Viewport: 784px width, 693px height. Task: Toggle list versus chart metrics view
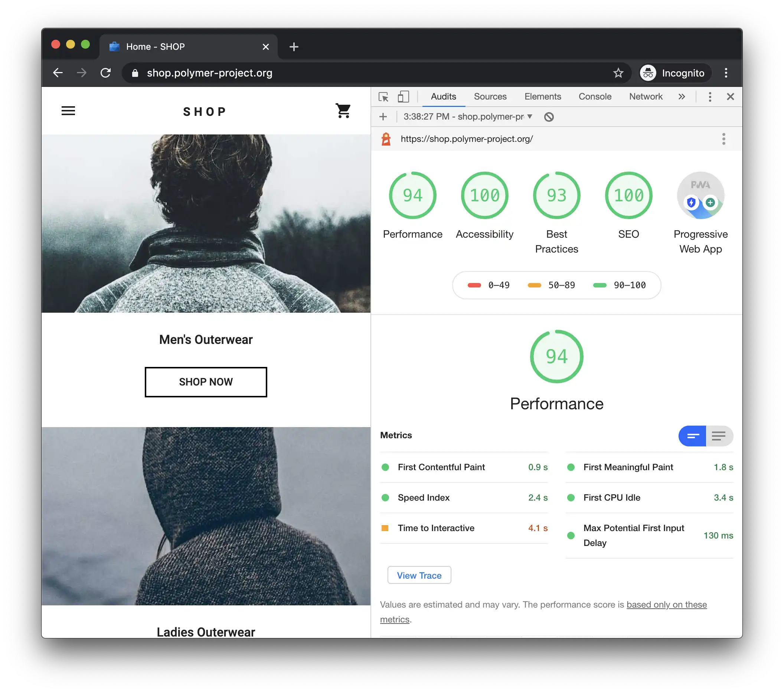[719, 436]
